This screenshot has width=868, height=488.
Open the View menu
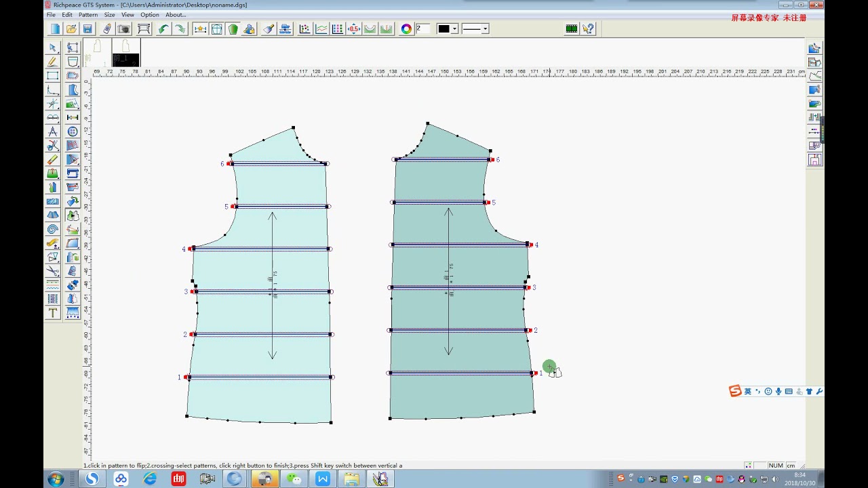(x=127, y=14)
